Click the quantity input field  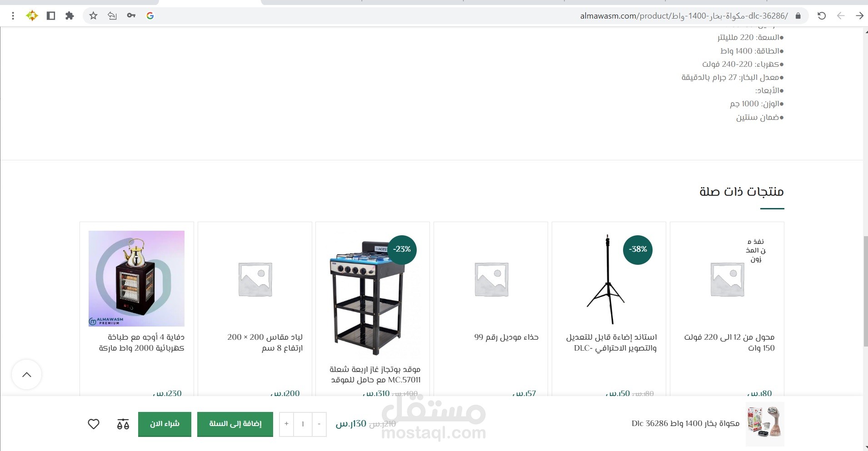pyautogui.click(x=303, y=424)
